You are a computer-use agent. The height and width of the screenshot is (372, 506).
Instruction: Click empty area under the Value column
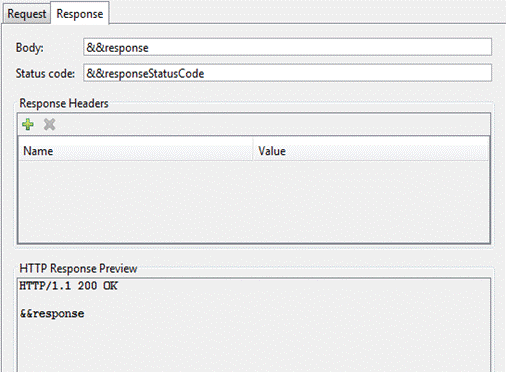coord(371,202)
